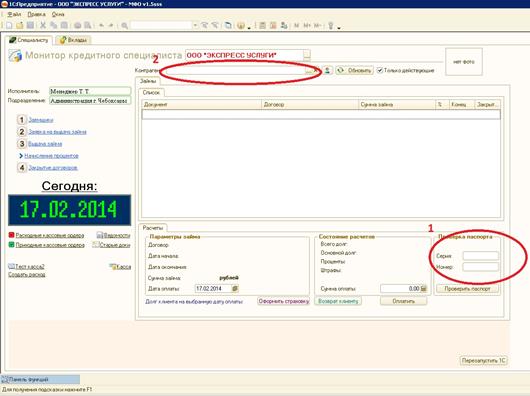Screen dimensions: 530x396
Task: Click the Договор column header
Action: [x=310, y=104]
